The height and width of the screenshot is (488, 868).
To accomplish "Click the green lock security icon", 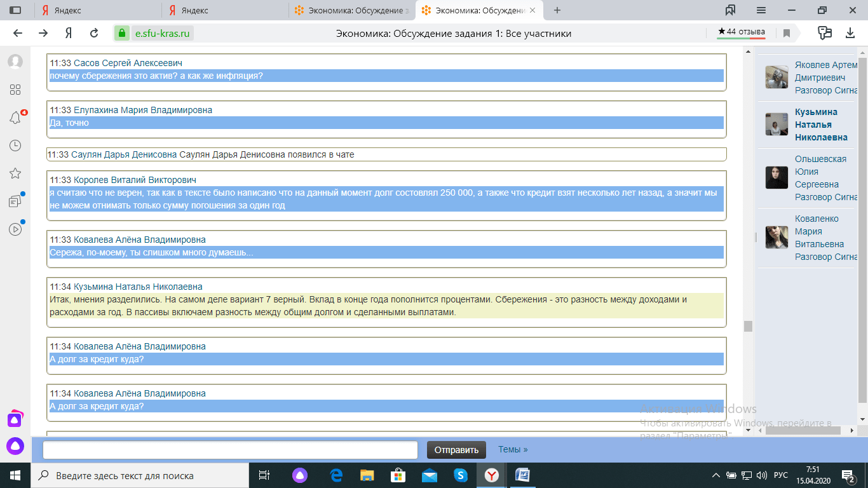I will (x=122, y=33).
